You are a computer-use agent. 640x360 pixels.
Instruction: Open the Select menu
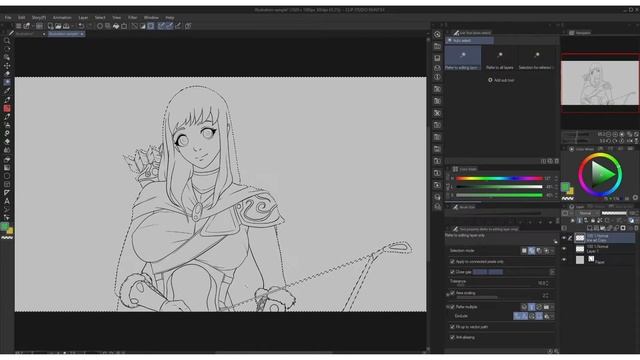click(100, 18)
